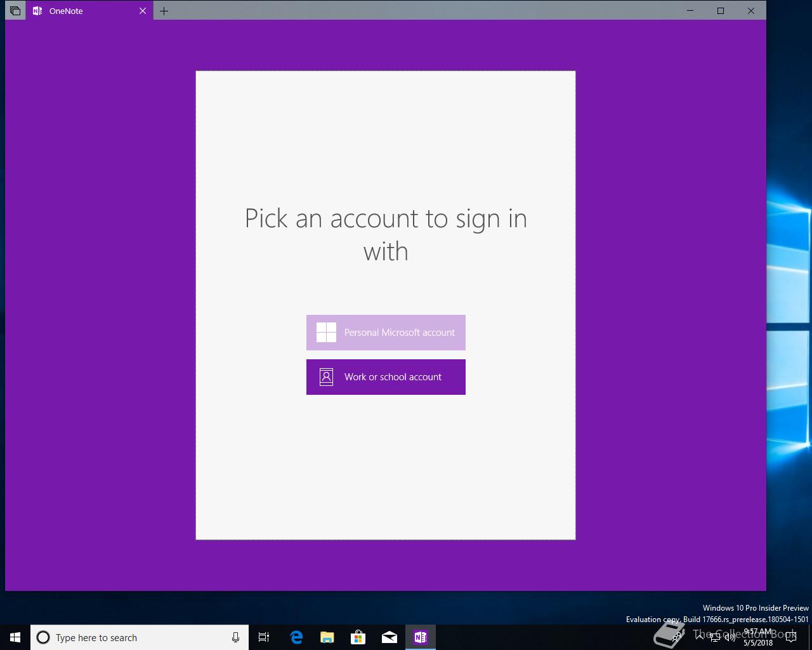The width and height of the screenshot is (812, 650).
Task: Choose Personal Microsoft account
Action: 386,333
